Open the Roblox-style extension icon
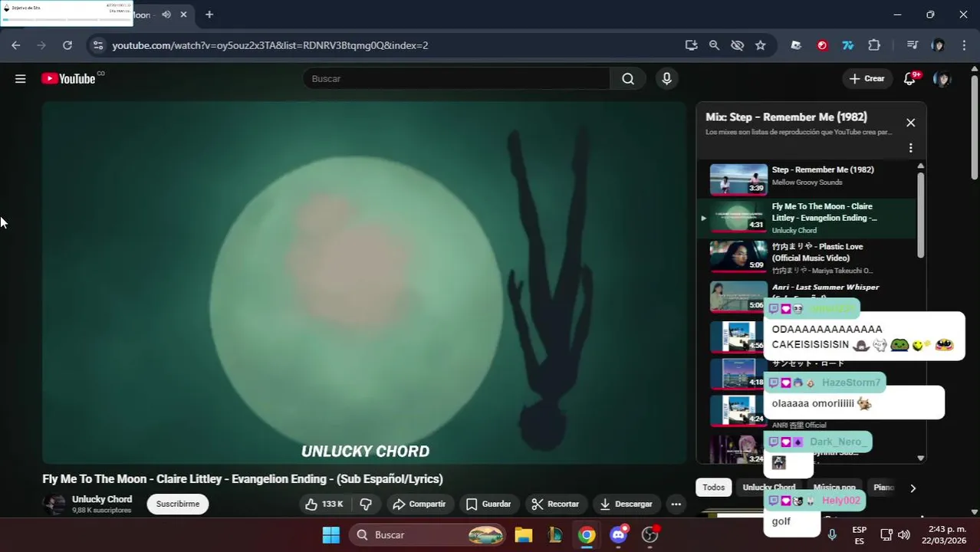980x552 pixels. tap(796, 45)
